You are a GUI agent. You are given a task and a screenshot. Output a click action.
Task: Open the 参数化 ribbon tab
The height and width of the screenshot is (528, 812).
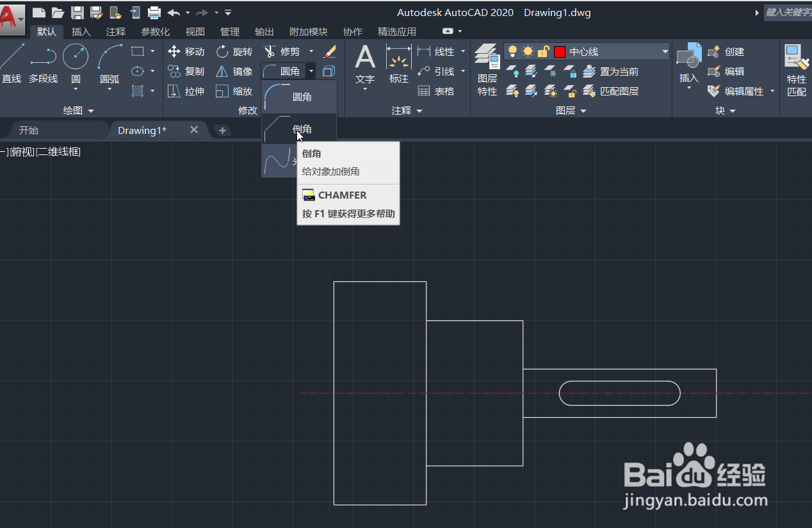point(156,31)
